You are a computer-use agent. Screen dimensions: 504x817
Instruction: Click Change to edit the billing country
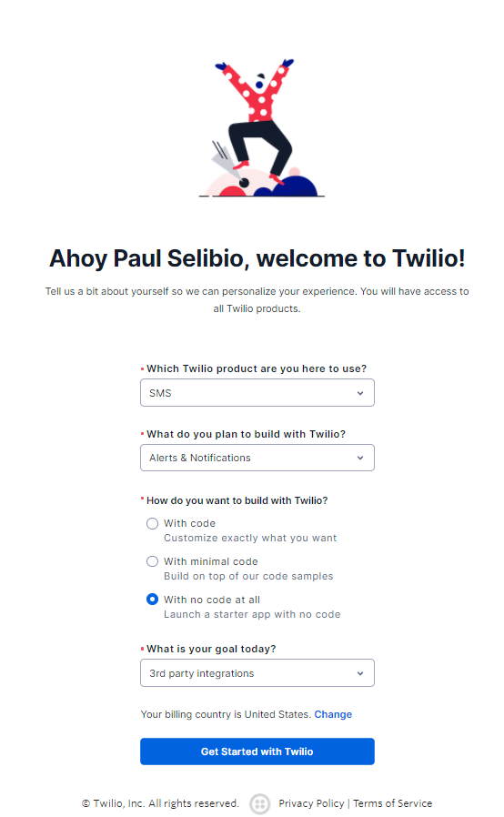point(333,714)
